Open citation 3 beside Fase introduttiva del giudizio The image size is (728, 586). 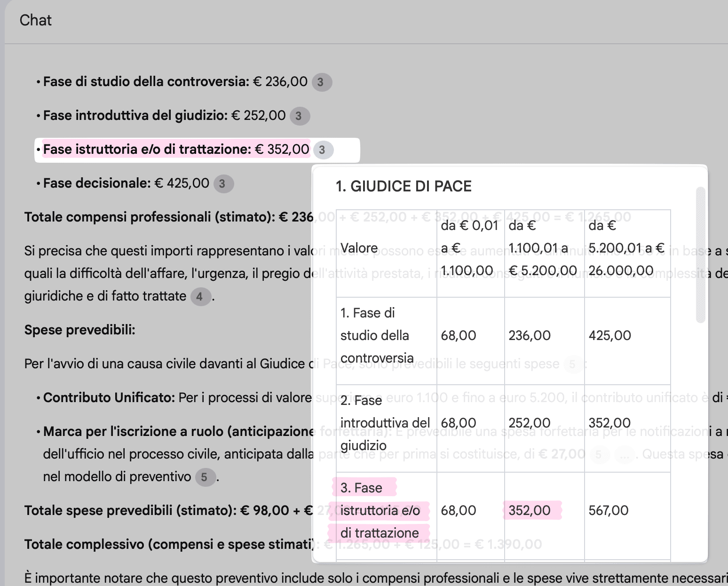click(300, 116)
